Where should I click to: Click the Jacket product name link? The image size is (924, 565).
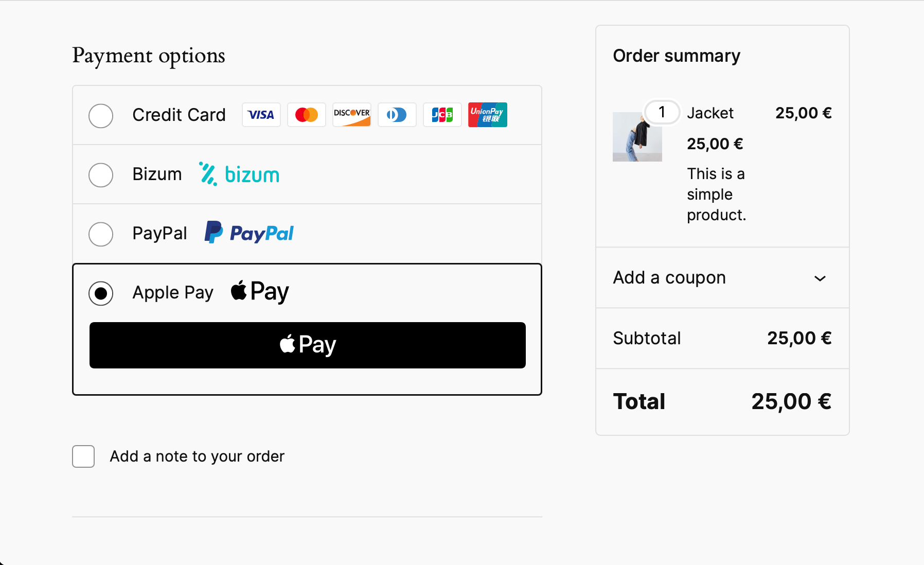click(x=710, y=113)
